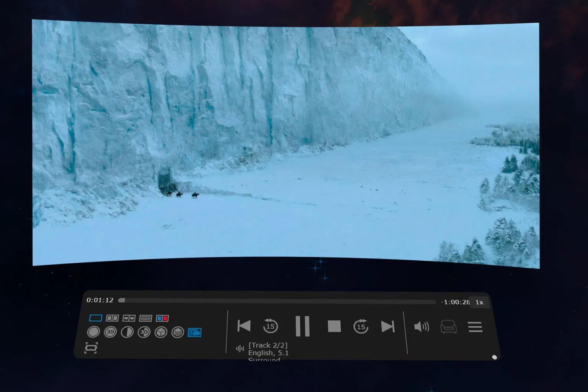Image resolution: width=588 pixels, height=392 pixels.
Task: Click the white resize dot on panel corner
Action: tap(494, 357)
